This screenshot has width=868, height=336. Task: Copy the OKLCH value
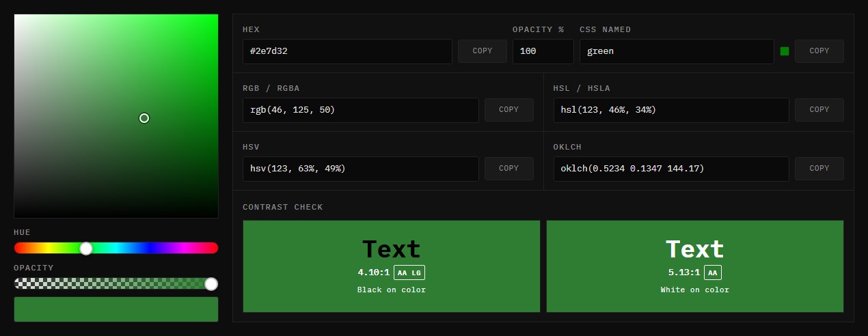pyautogui.click(x=819, y=169)
